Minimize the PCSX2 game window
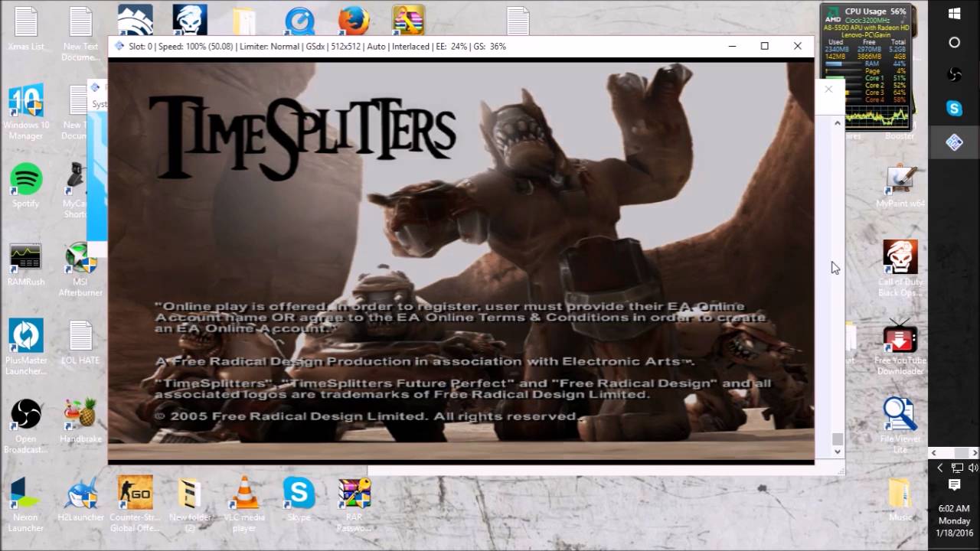The height and width of the screenshot is (551, 980). click(x=732, y=46)
